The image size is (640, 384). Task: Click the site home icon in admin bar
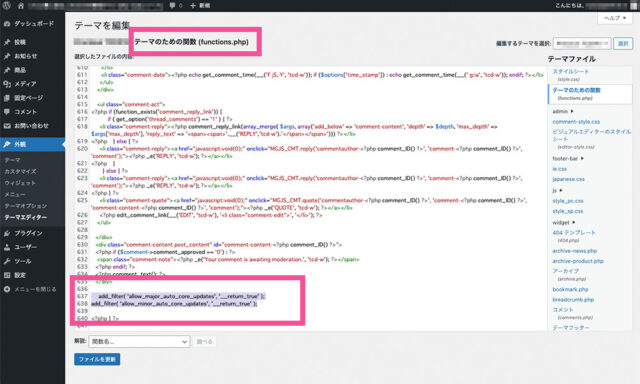(21, 6)
